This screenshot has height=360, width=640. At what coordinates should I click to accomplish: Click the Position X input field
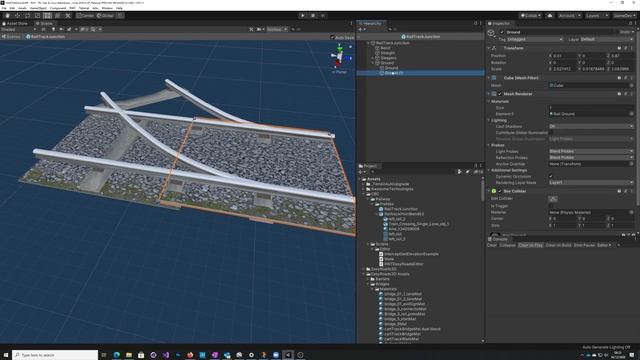[x=564, y=56]
